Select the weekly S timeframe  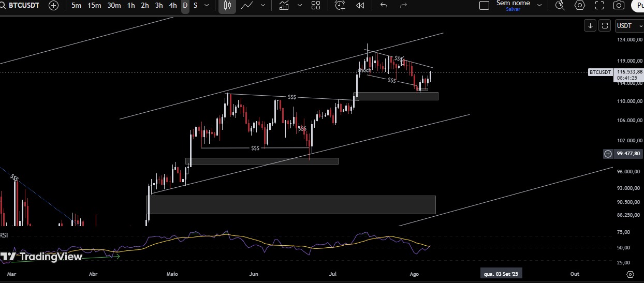tap(195, 6)
